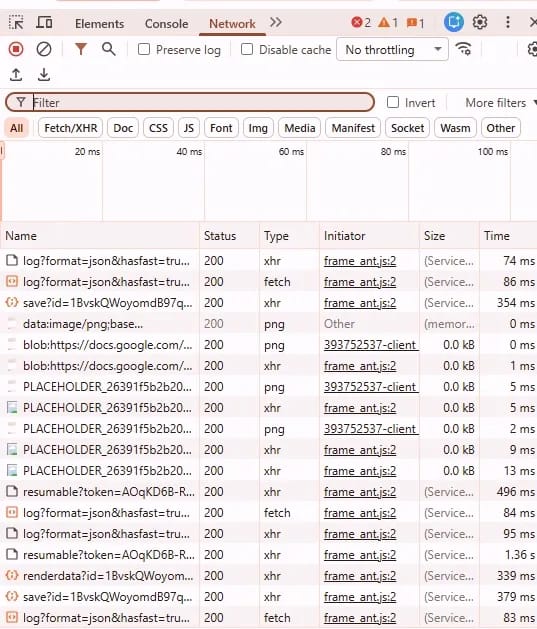Viewport: 537px width, 629px height.
Task: Toggle the device toolbar icon
Action: tap(44, 22)
